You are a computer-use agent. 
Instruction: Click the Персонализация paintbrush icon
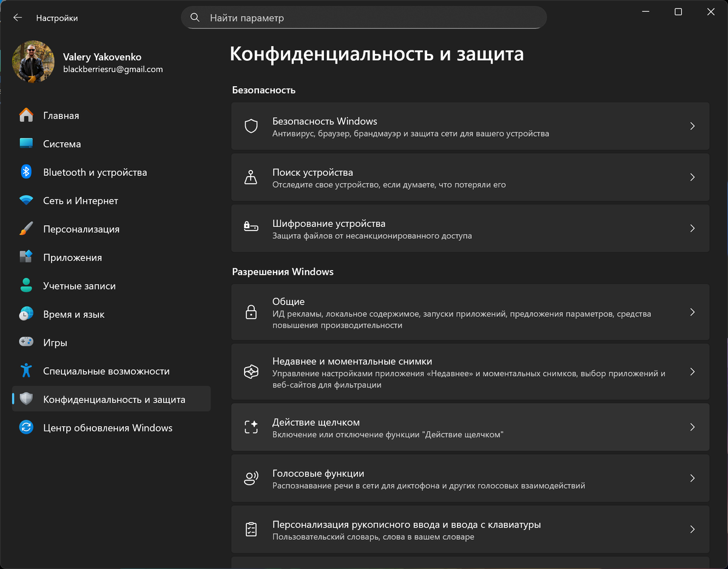point(26,229)
